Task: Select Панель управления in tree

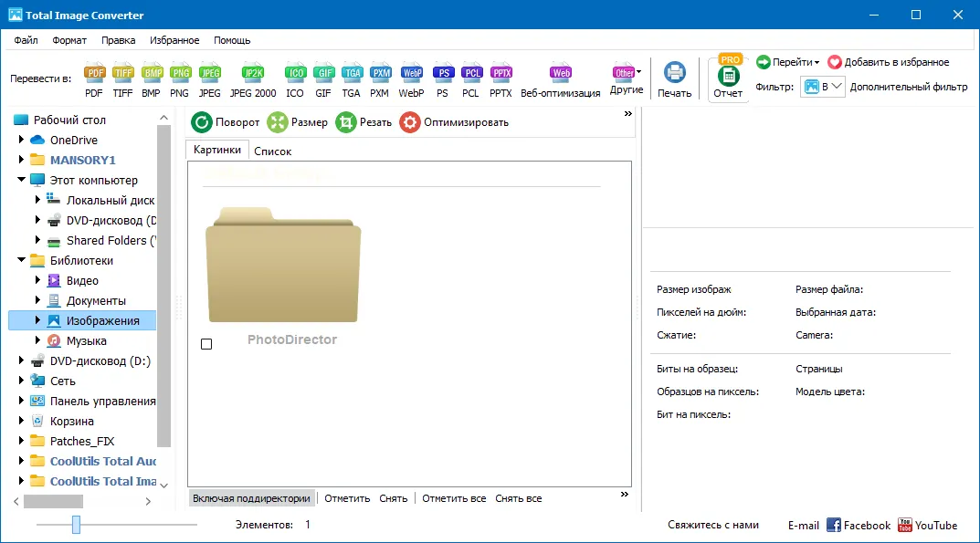Action: 102,402
